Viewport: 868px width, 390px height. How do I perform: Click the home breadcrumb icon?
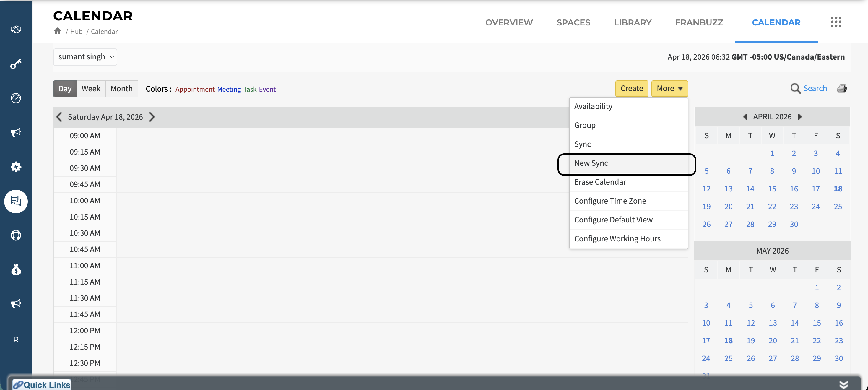58,31
